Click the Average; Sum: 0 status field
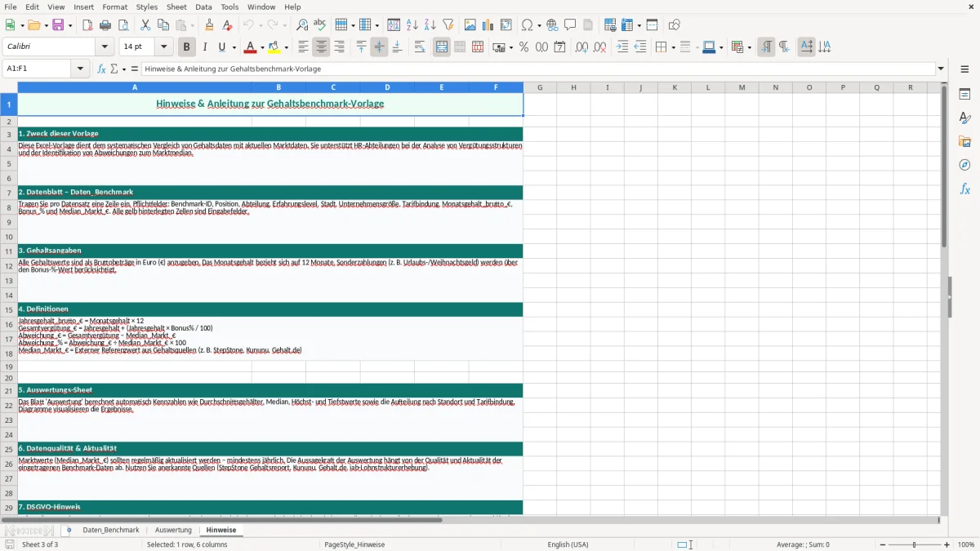980x551 pixels. point(803,544)
